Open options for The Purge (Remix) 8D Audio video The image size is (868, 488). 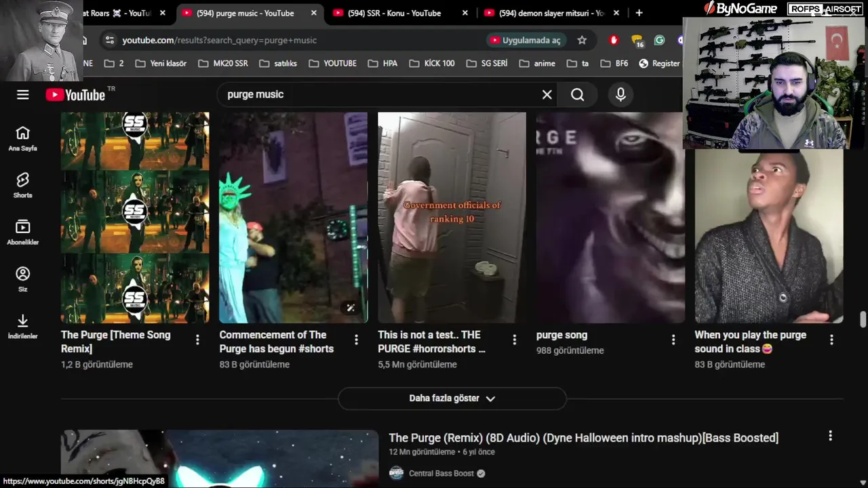(830, 436)
